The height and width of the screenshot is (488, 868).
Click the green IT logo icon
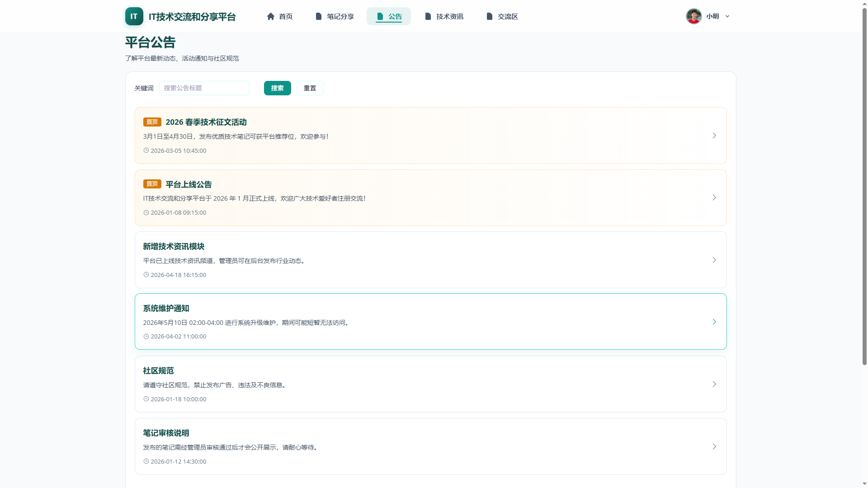[134, 16]
